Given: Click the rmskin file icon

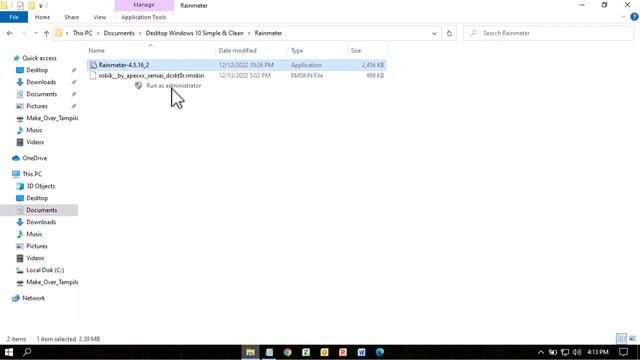Looking at the screenshot, I should point(93,76).
